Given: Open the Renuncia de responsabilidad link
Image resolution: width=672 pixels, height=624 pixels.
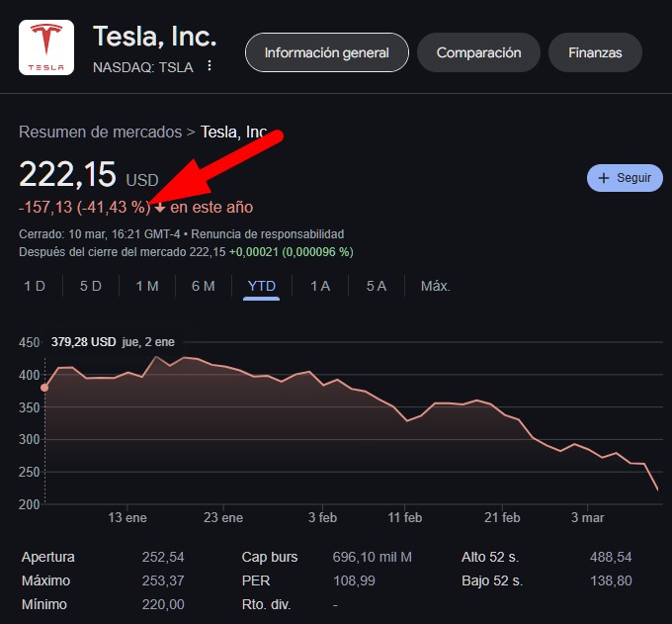Looking at the screenshot, I should [x=268, y=234].
